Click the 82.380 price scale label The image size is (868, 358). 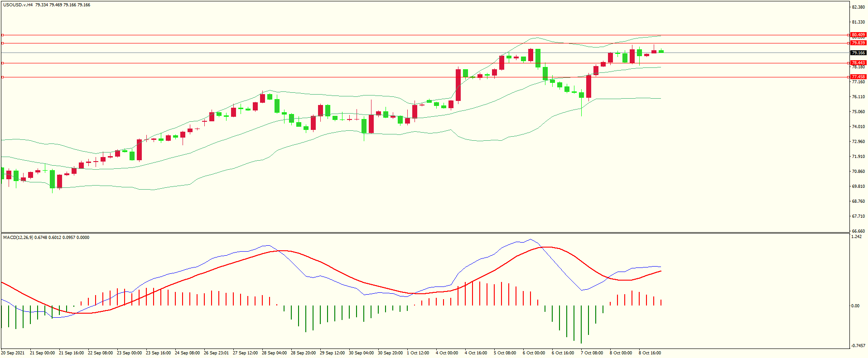[858, 7]
